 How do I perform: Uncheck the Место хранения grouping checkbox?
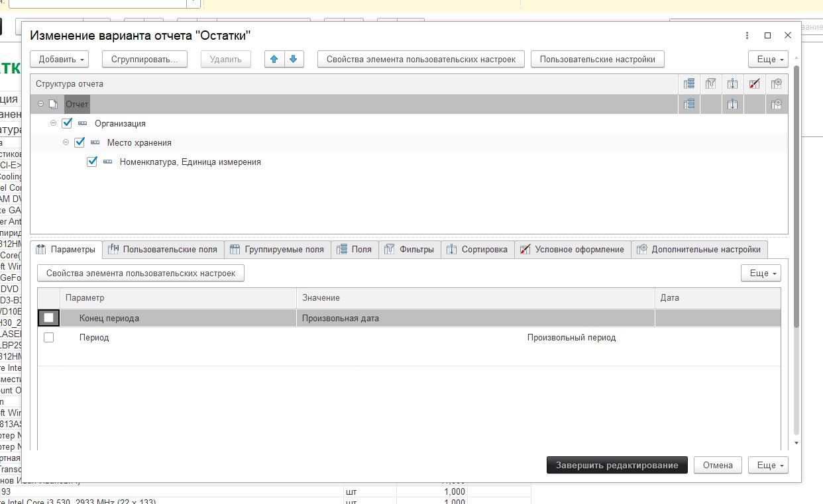(80, 142)
